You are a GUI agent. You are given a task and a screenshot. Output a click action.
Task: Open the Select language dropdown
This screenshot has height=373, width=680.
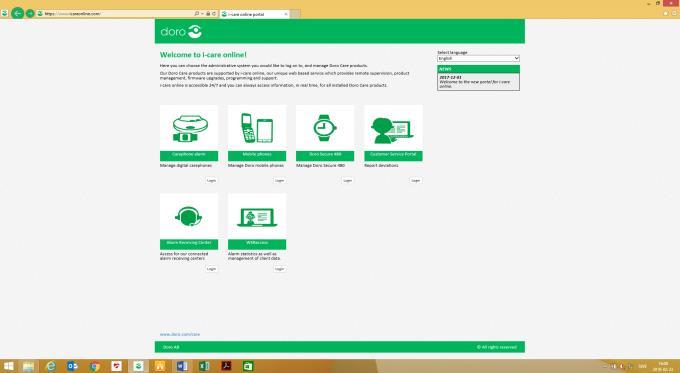click(478, 58)
